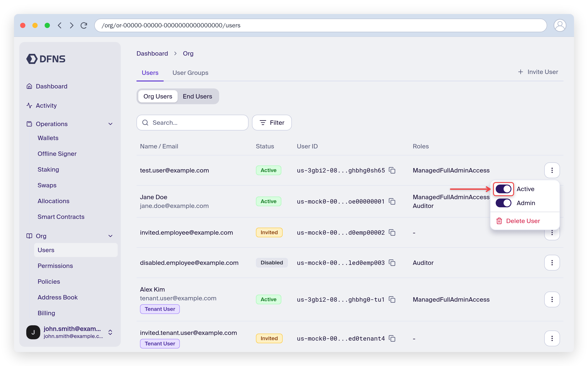Click the Search users field
588x366 pixels.
192,123
